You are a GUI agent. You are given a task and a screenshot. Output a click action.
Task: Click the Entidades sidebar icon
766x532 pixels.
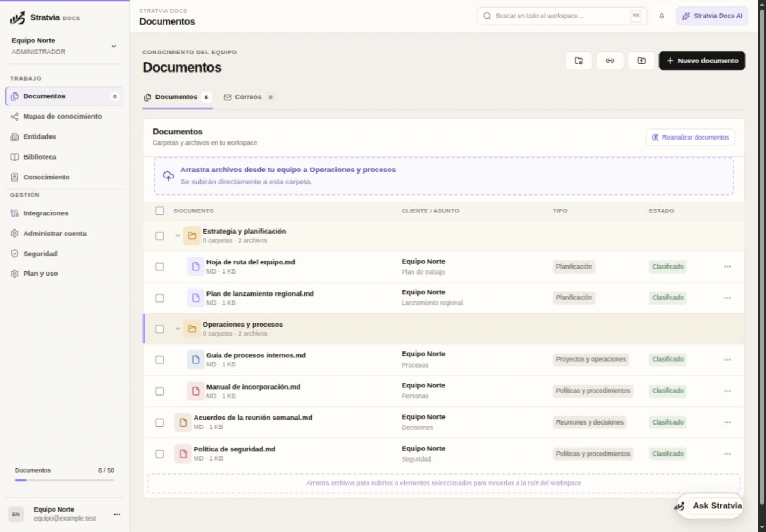15,137
